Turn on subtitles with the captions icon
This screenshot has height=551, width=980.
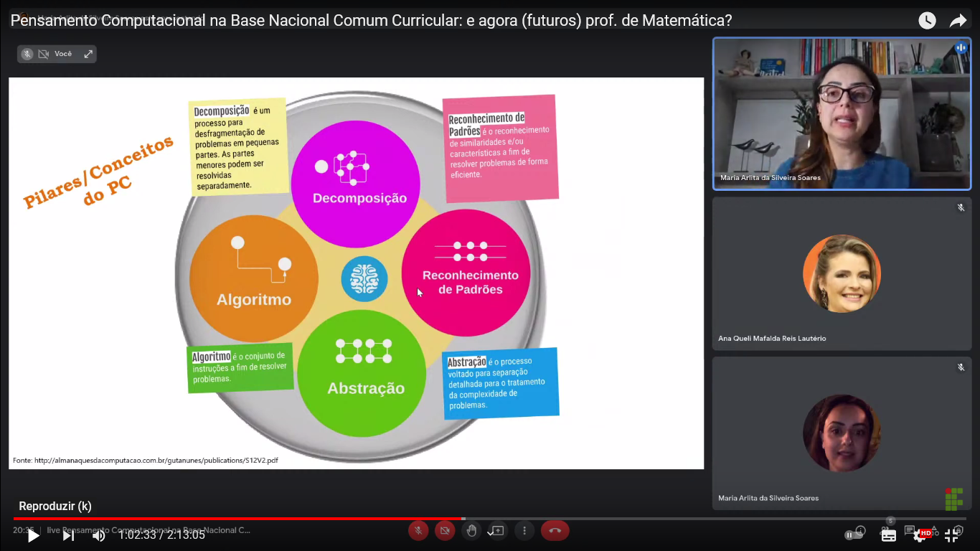tap(889, 535)
